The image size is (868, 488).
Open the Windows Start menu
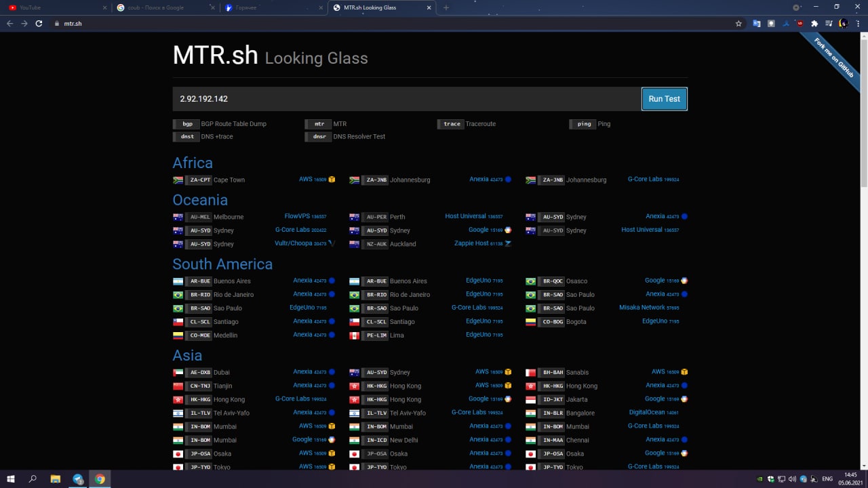coord(11,479)
